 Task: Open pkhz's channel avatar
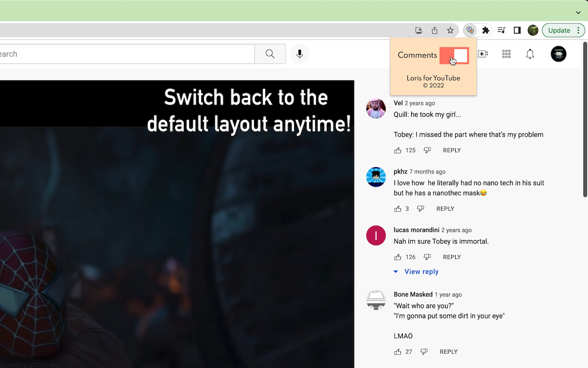point(376,177)
